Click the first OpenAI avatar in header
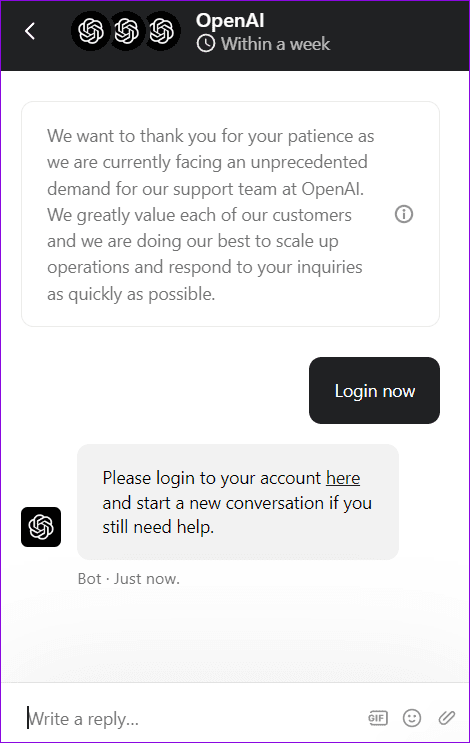The image size is (470, 744). point(91,31)
